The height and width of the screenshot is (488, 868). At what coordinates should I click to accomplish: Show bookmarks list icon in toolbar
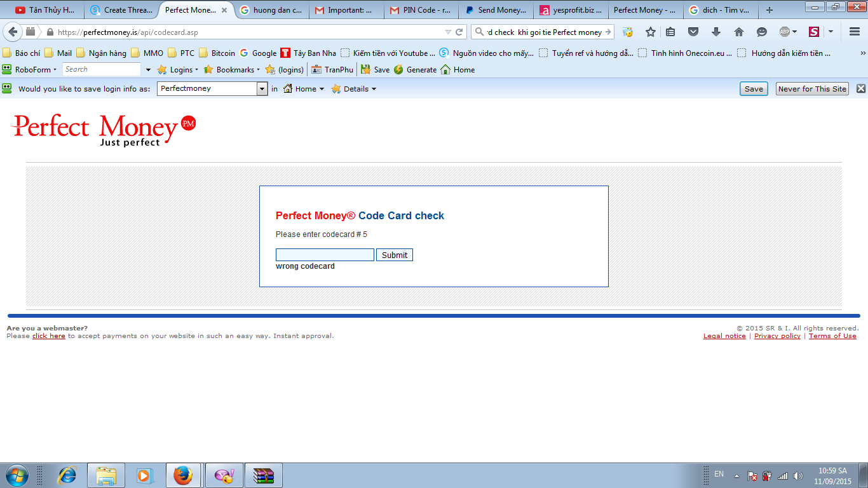point(670,32)
